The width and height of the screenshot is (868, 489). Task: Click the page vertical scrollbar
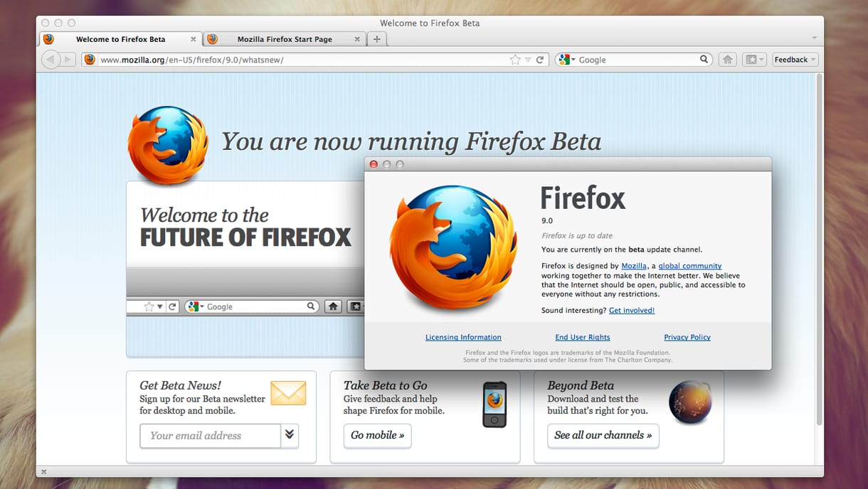(819, 249)
